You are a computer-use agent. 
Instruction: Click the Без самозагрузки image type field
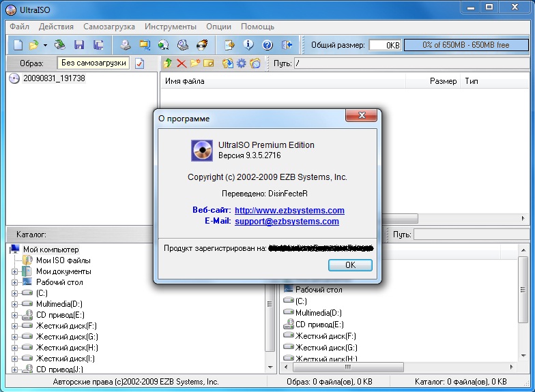[93, 63]
